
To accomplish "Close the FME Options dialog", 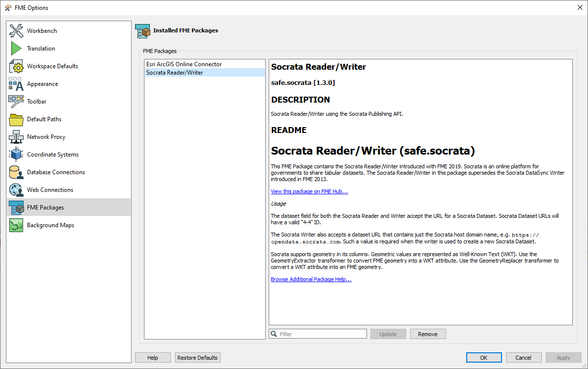I will pyautogui.click(x=580, y=7).
